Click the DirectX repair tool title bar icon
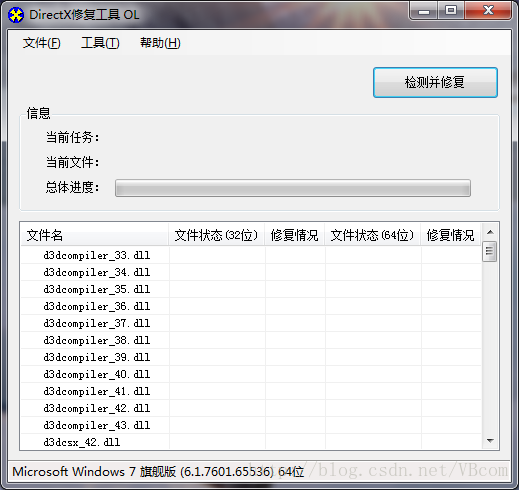Screen dimensions: 520x490 tap(16, 15)
